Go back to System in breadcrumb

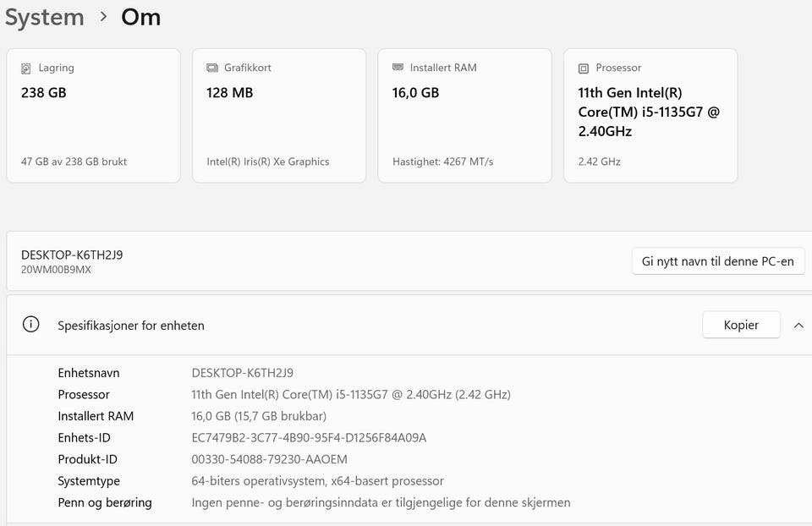click(x=45, y=17)
